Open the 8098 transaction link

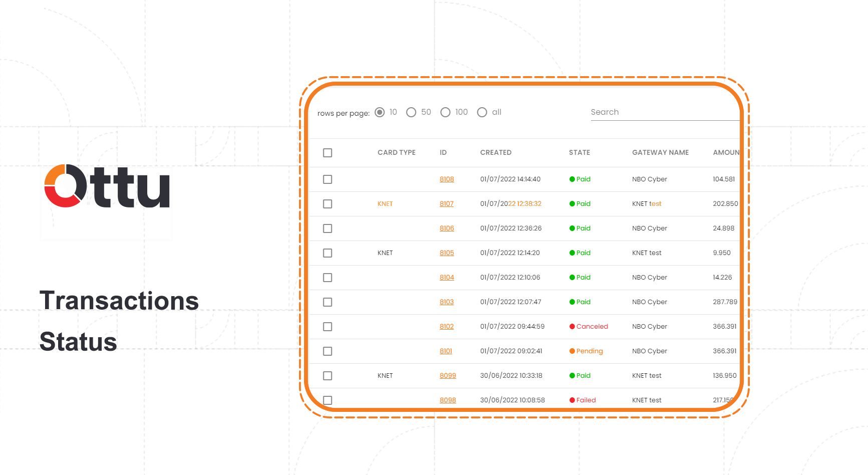coord(447,400)
